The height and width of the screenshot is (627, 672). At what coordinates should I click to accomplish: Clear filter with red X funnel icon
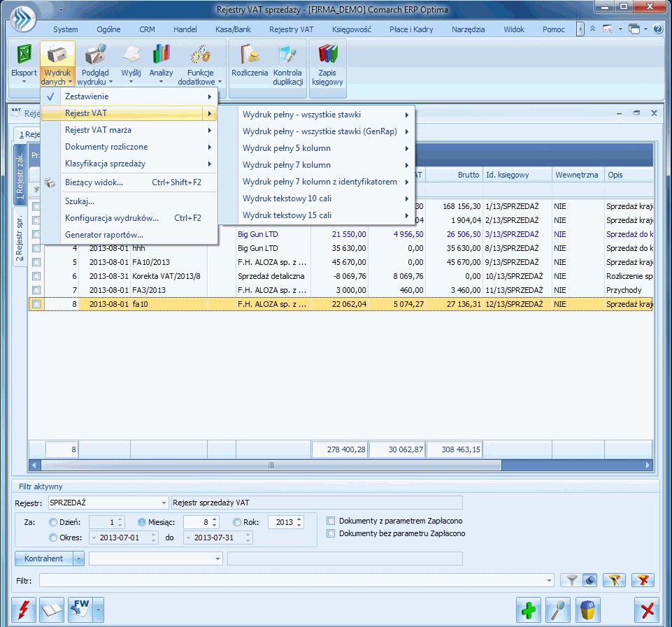(x=643, y=580)
